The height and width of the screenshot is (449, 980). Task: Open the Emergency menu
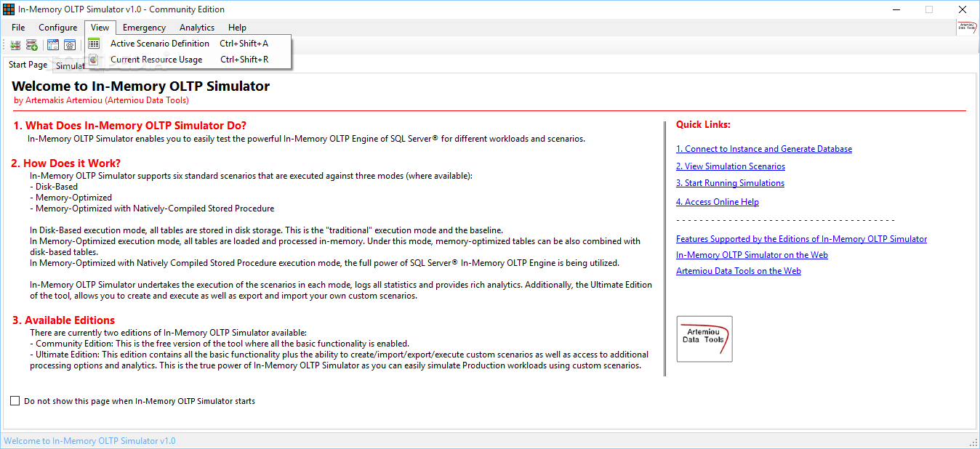144,28
